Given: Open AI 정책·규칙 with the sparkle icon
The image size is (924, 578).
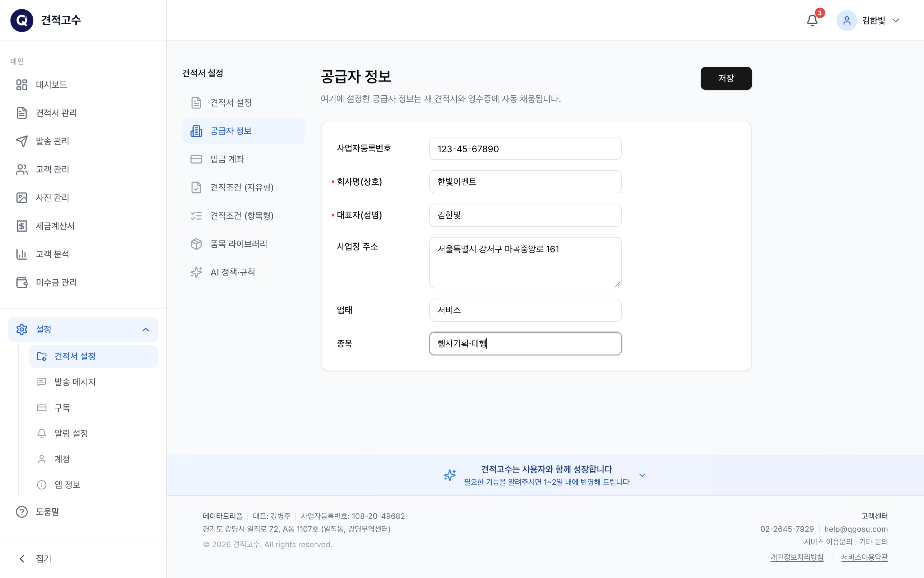Looking at the screenshot, I should click(244, 272).
